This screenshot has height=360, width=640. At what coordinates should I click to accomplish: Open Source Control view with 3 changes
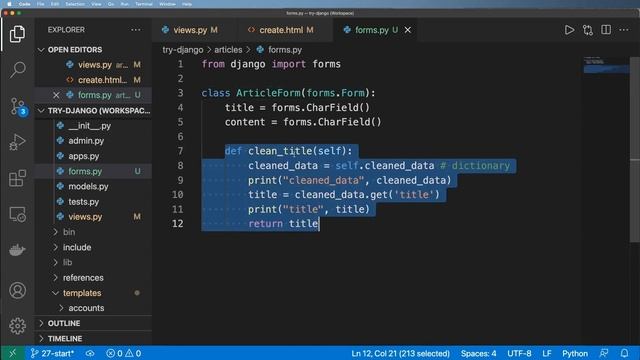click(18, 106)
